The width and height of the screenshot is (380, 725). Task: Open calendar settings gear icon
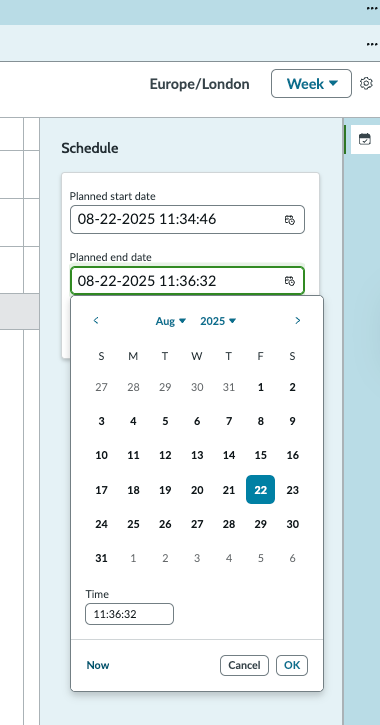366,84
